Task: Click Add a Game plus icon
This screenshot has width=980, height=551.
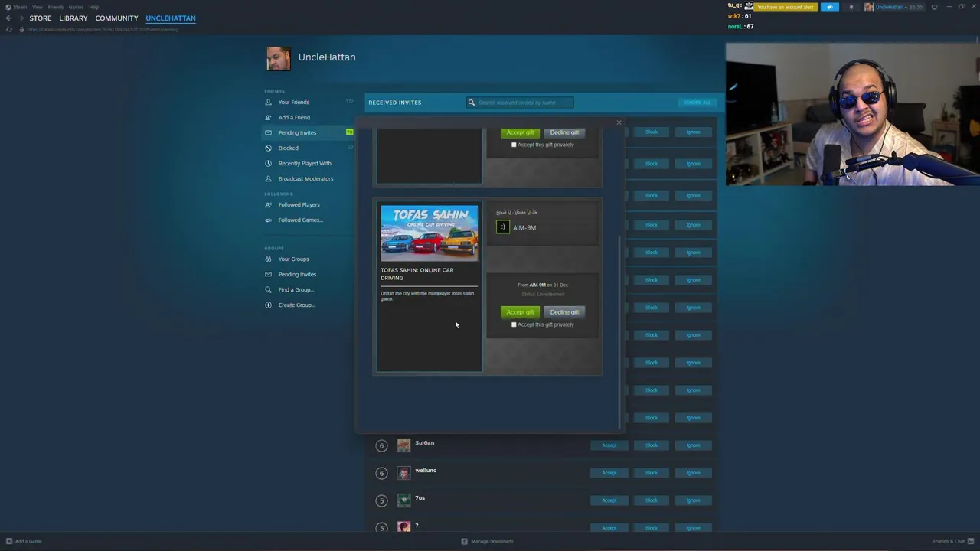Action: pyautogui.click(x=9, y=541)
